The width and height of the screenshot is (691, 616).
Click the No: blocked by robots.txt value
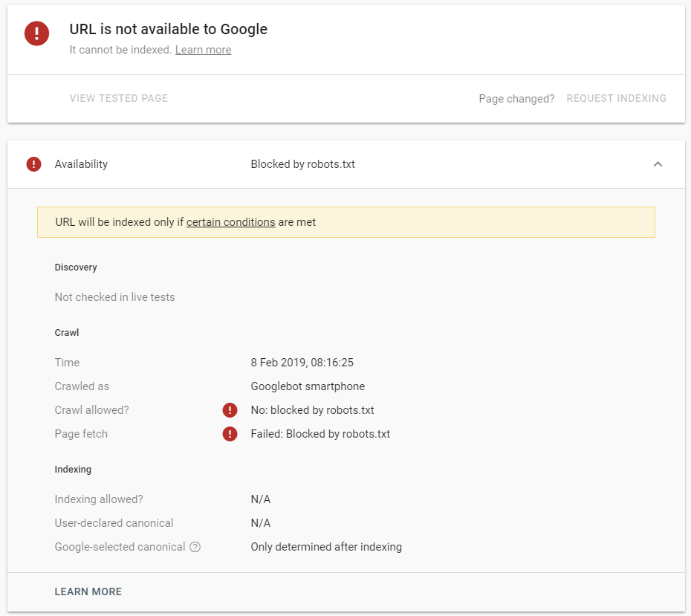[x=313, y=410]
